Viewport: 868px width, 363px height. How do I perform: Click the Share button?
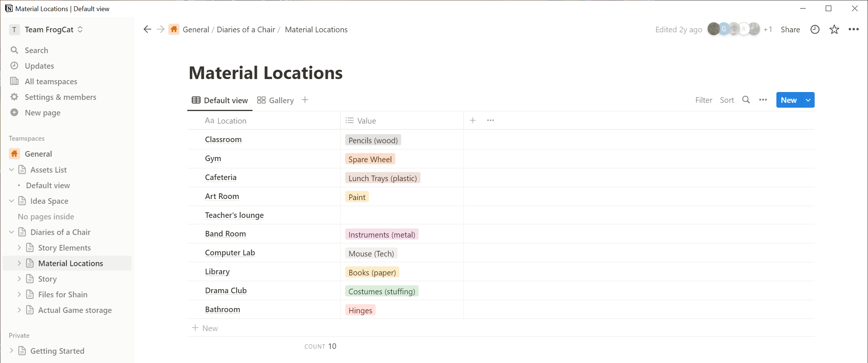[x=790, y=30]
